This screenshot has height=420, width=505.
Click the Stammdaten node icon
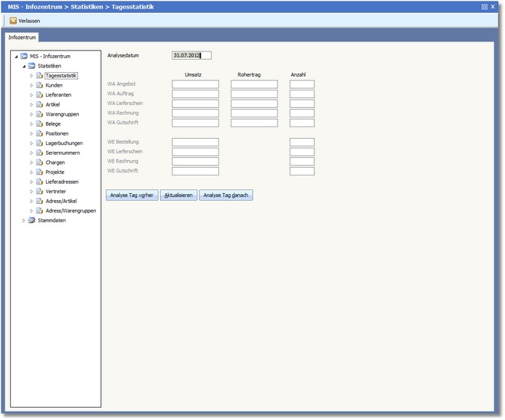[31, 220]
